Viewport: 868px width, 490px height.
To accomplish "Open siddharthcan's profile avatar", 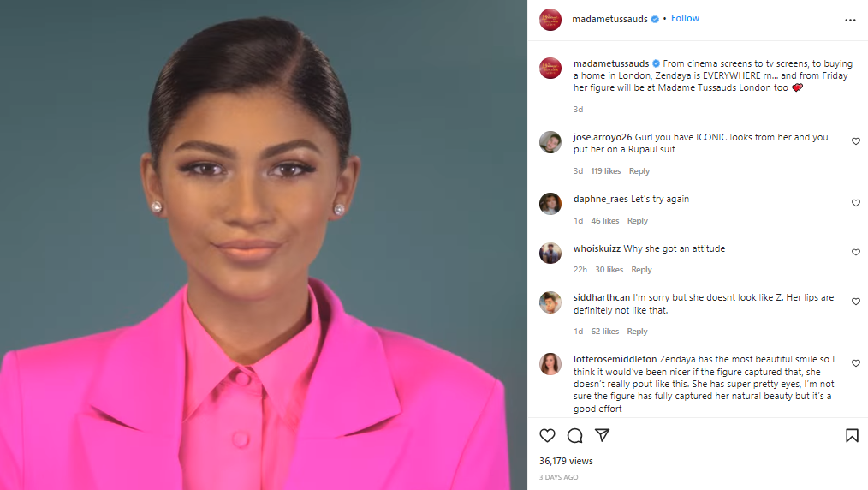I will (550, 302).
